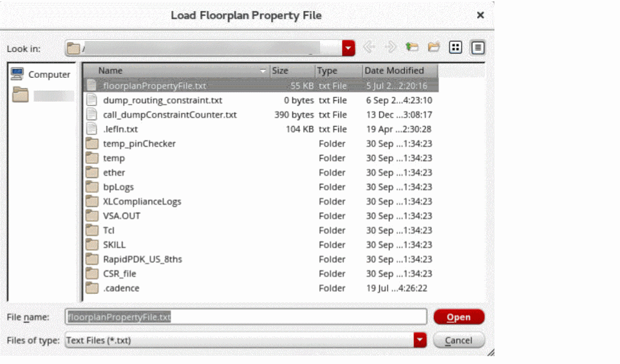Click XLComplianceLogs folder icon
This screenshot has width=620, height=364.
[x=92, y=201]
